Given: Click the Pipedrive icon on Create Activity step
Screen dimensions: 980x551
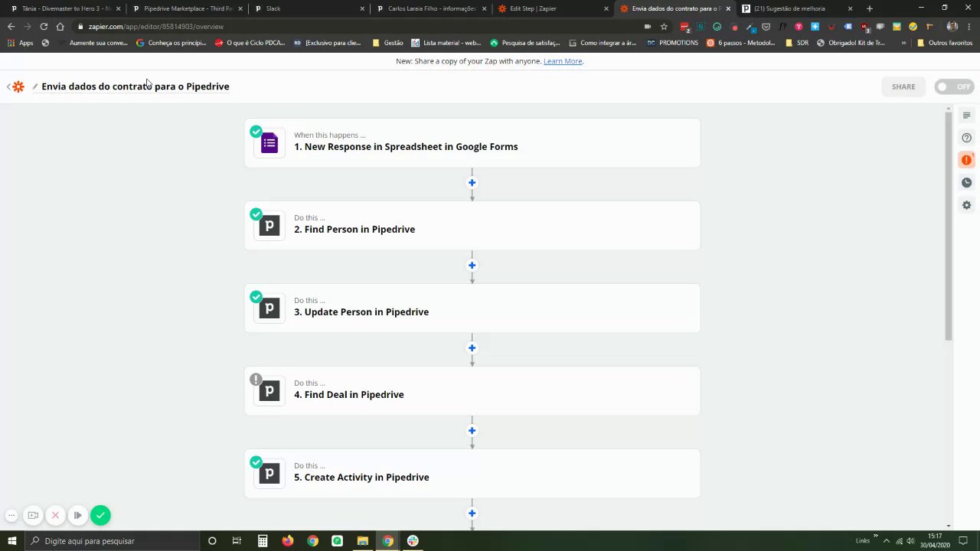Looking at the screenshot, I should (x=269, y=474).
